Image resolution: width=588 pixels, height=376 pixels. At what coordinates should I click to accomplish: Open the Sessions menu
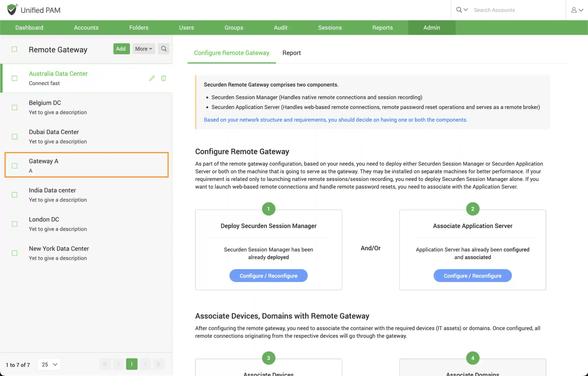tap(330, 28)
